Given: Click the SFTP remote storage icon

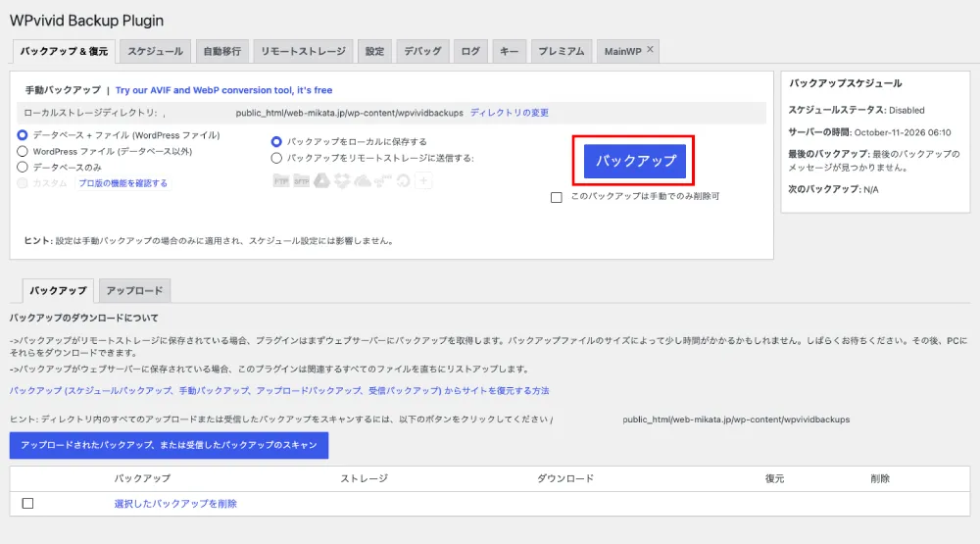Looking at the screenshot, I should [302, 181].
